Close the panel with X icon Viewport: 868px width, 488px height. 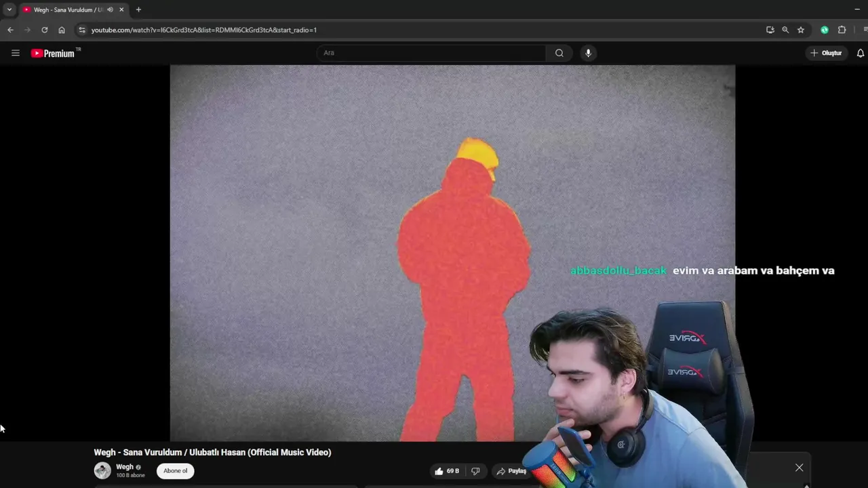(800, 468)
